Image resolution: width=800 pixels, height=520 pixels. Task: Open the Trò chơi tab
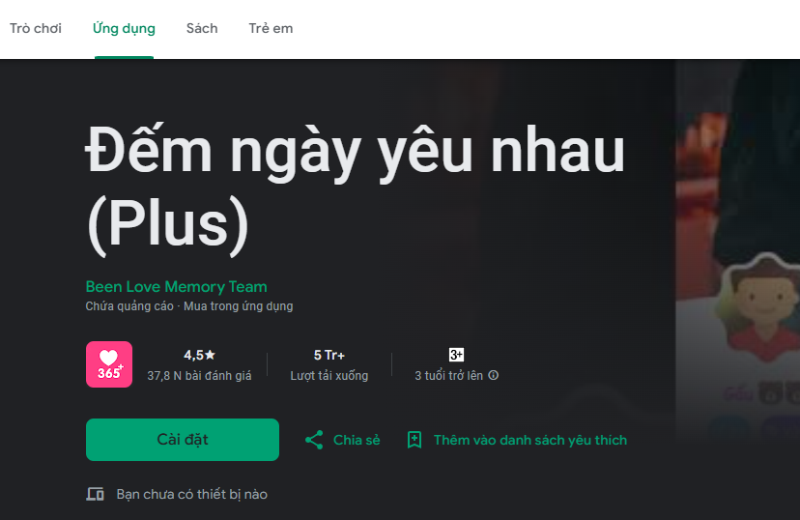tap(35, 29)
